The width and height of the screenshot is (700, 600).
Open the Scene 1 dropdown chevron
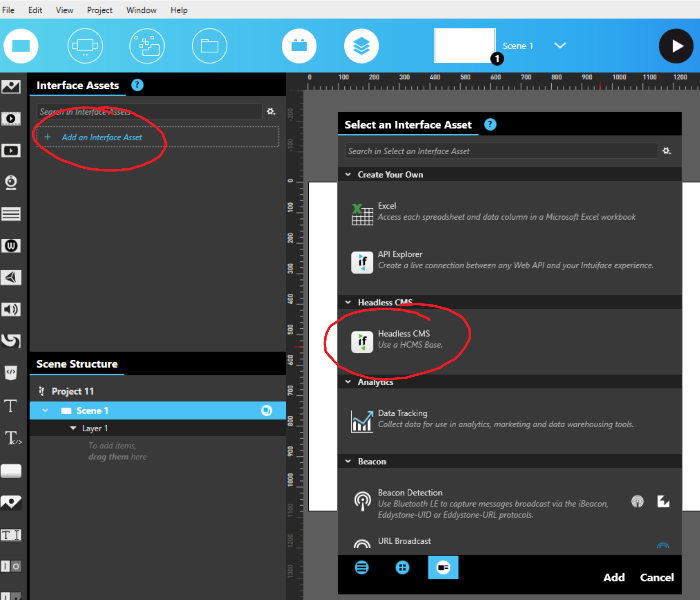click(560, 45)
